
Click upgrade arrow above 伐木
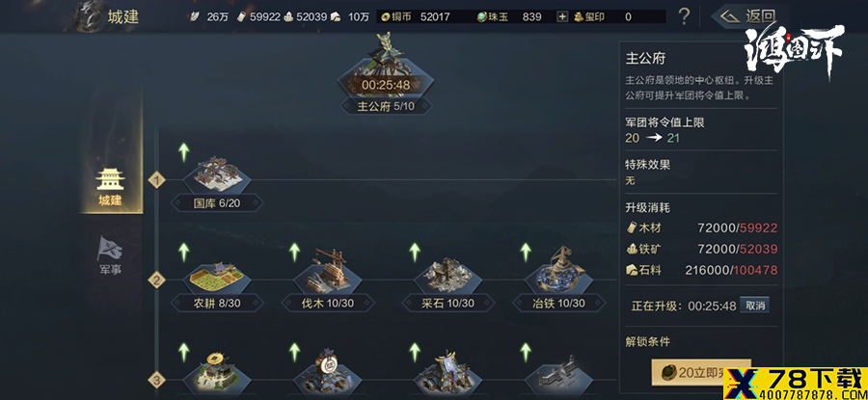click(294, 252)
